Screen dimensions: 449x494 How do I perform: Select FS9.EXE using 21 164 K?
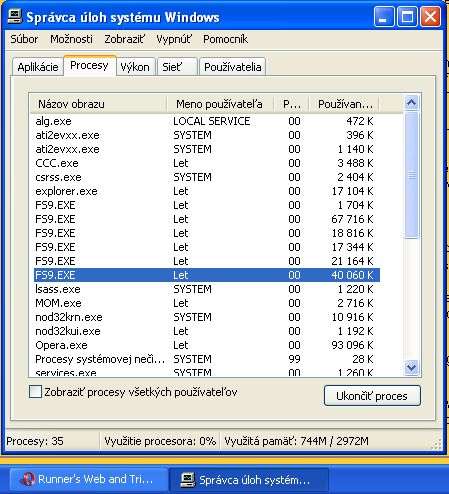click(x=207, y=261)
